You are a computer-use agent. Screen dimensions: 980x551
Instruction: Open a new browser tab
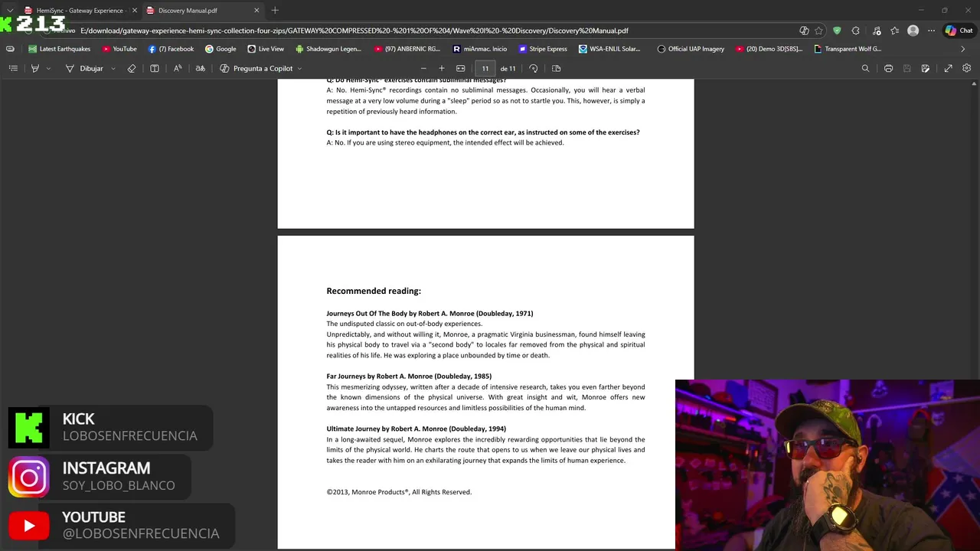[x=275, y=11]
